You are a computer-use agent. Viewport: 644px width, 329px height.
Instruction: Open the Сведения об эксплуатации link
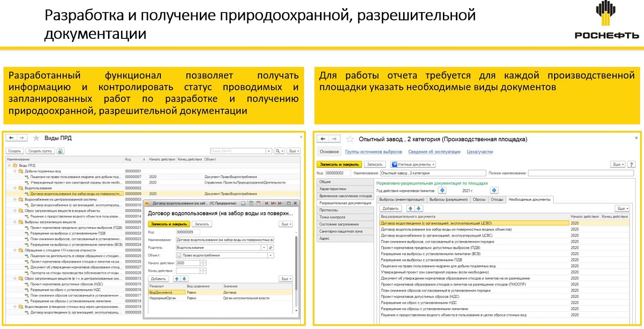coord(434,152)
